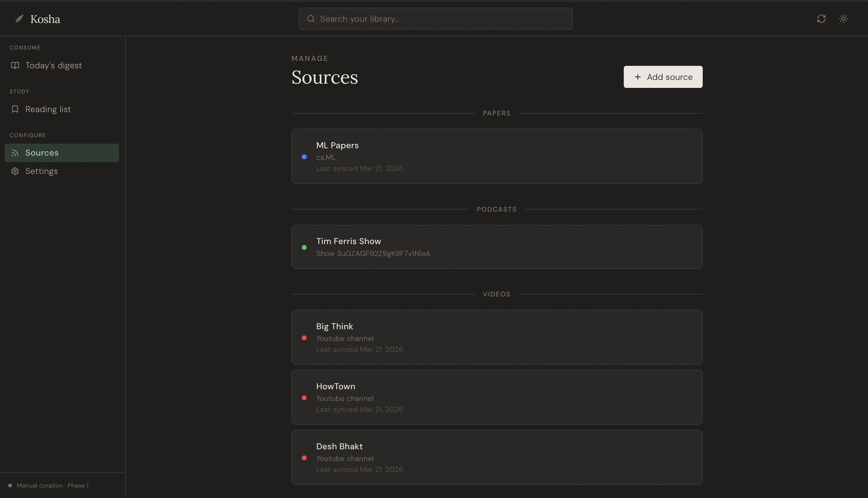Open the ML Papers source card

[496, 156]
